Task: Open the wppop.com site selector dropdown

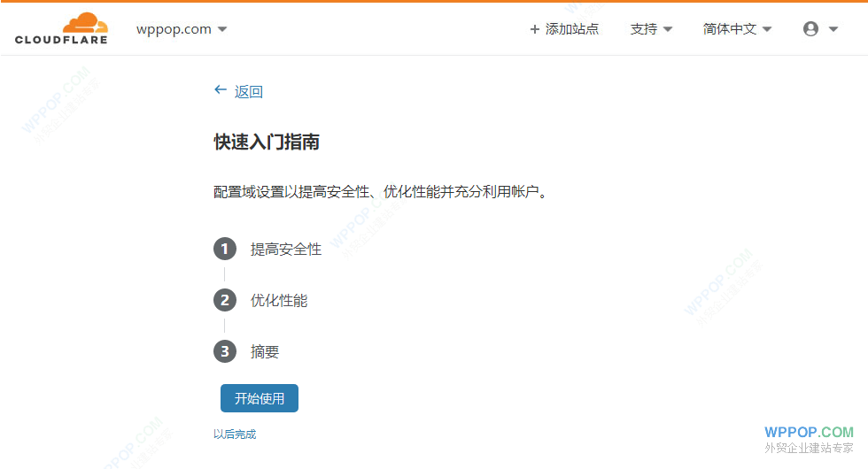Action: pos(182,28)
